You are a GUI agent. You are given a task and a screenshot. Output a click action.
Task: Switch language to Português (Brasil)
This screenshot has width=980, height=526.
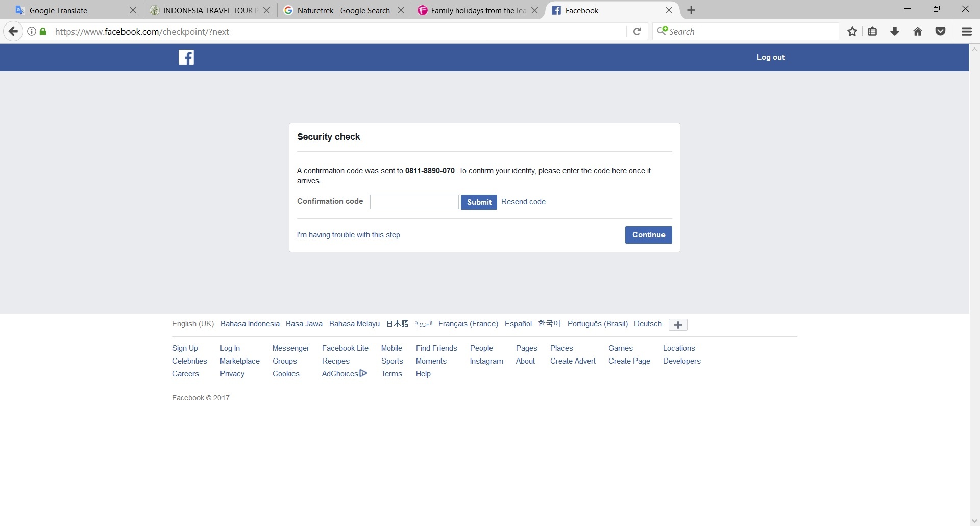pyautogui.click(x=598, y=324)
